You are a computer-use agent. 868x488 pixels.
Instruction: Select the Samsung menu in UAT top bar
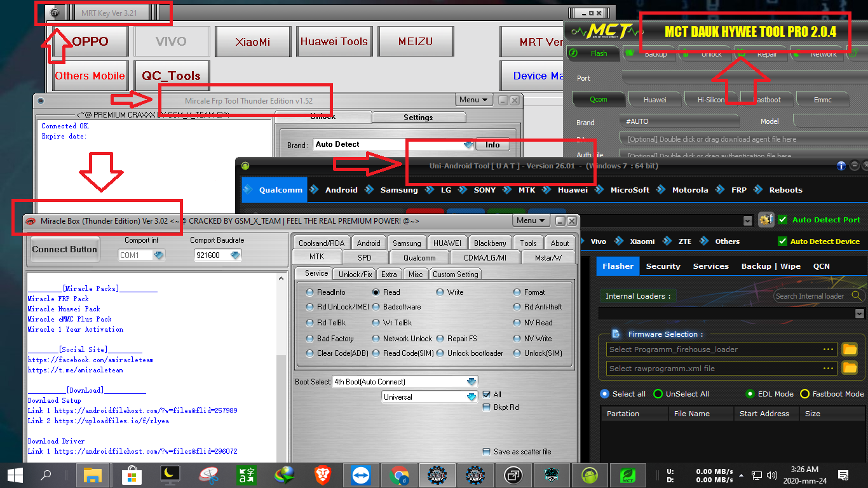399,190
